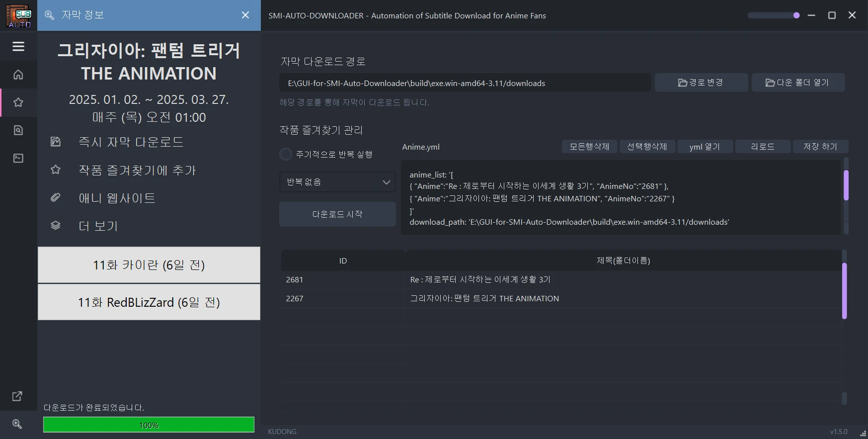Click the 100% download progress bar

coord(149,425)
